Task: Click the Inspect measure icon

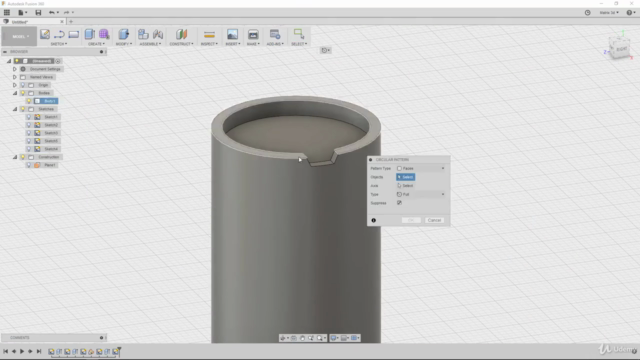Action: (209, 35)
